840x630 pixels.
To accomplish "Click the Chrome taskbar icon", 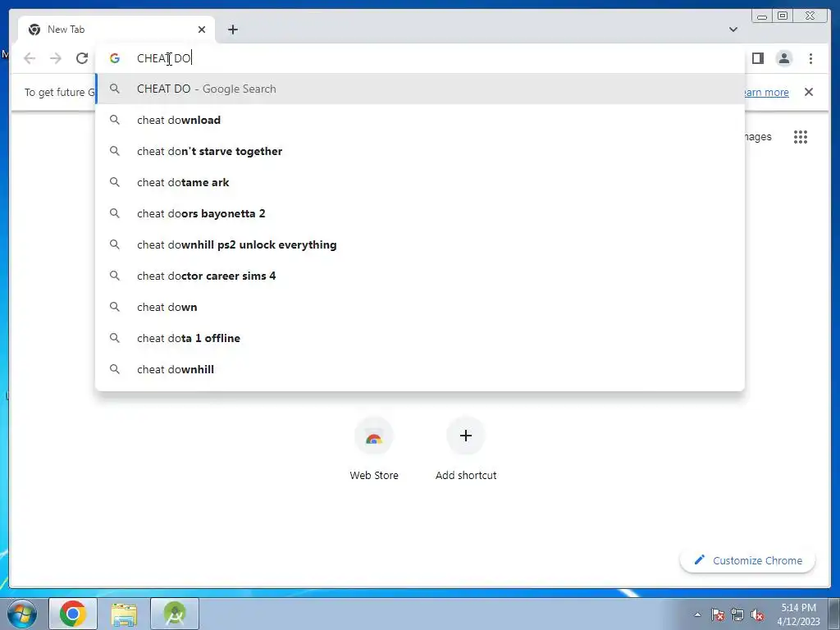I will pos(73,614).
